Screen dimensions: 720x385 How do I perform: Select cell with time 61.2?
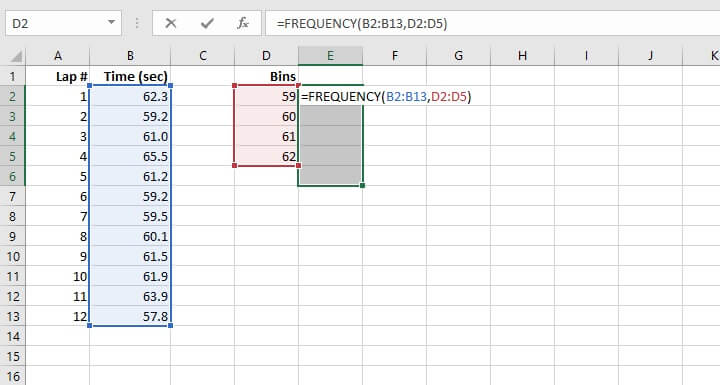(x=130, y=176)
